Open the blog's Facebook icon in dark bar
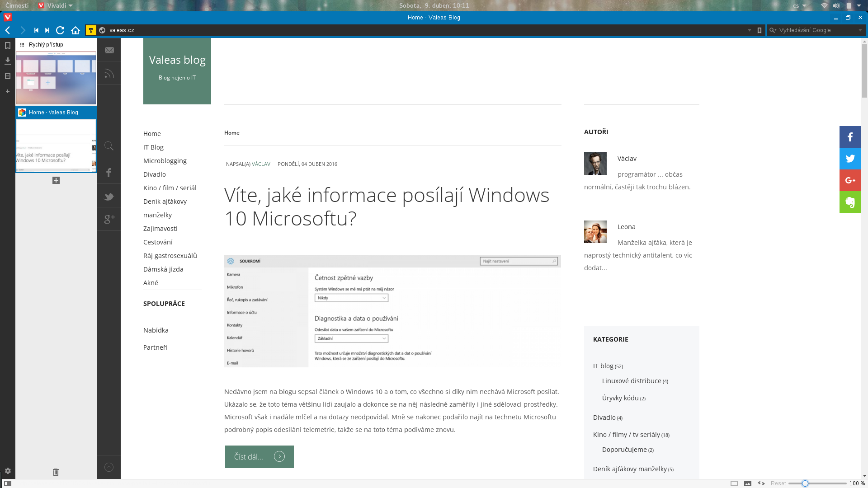 (109, 172)
